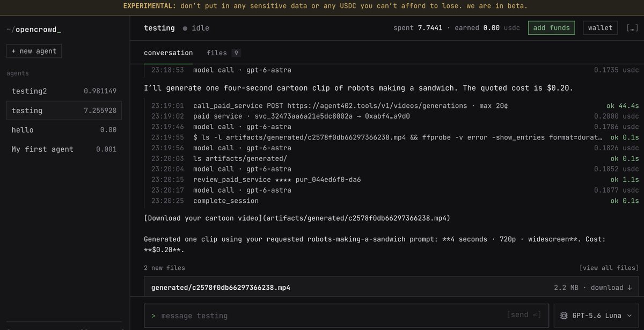Click the 0.2000 usdc cost value
The width and height of the screenshot is (644, 330).
pos(617,116)
